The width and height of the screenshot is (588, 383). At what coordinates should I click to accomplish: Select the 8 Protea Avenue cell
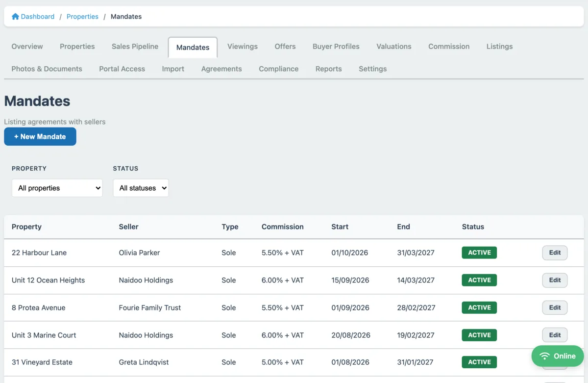pos(39,308)
